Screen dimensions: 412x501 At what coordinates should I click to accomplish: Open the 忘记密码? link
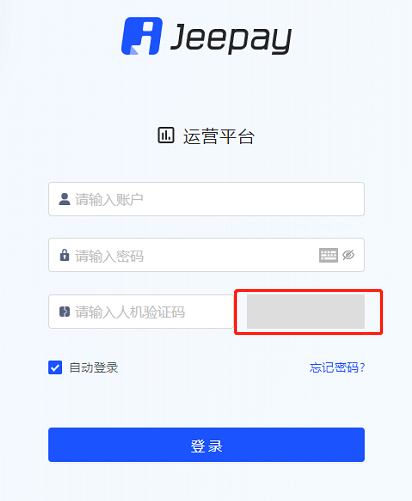[337, 368]
